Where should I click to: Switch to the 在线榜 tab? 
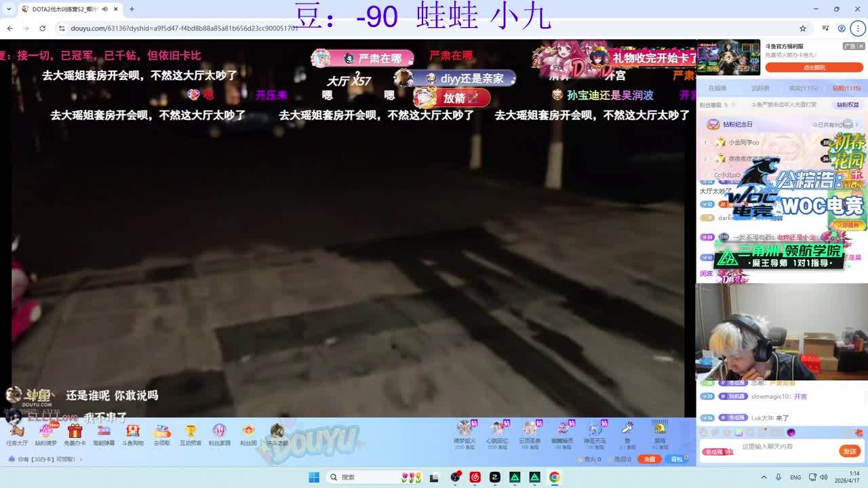tap(717, 88)
